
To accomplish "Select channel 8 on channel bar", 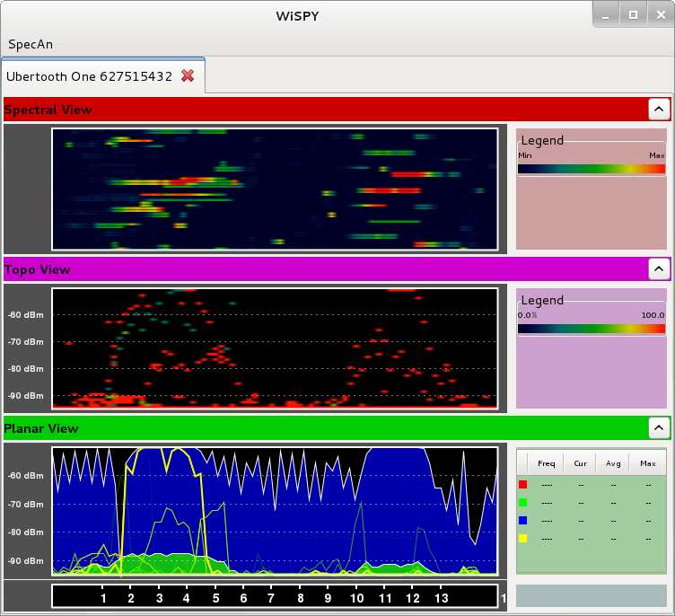I will [300, 598].
